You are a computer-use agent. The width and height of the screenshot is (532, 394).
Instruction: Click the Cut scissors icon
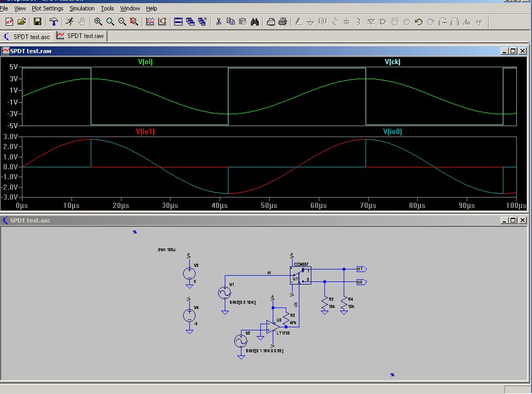pyautogui.click(x=219, y=21)
